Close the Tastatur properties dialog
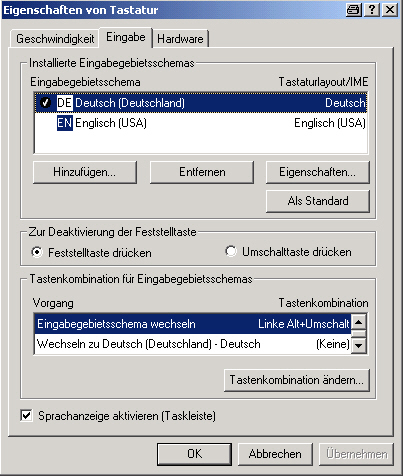This screenshot has width=403, height=476. point(390,10)
